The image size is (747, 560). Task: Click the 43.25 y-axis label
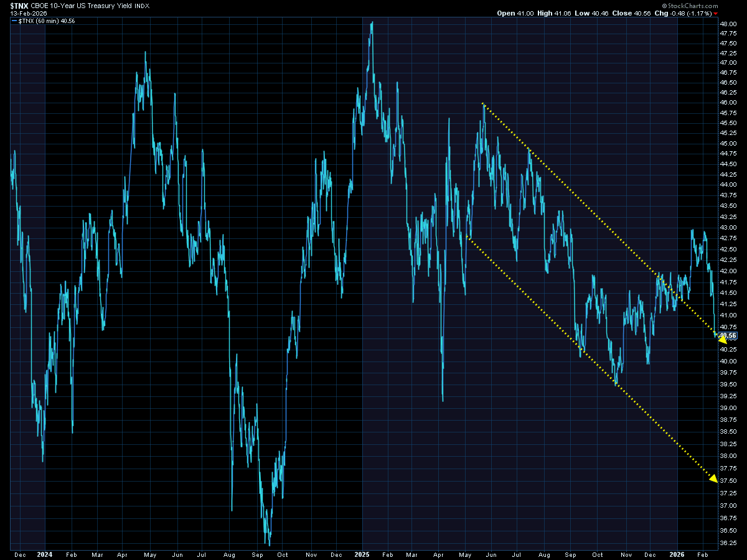pos(729,217)
